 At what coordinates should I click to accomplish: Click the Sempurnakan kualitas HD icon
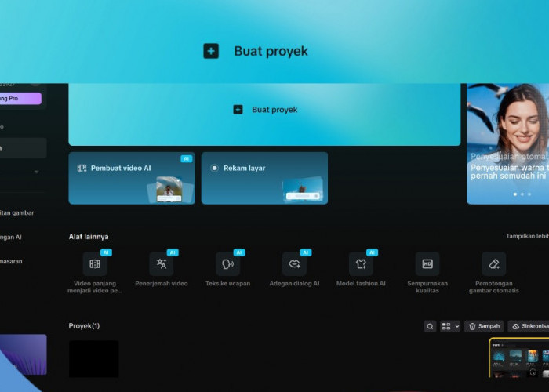click(x=427, y=264)
